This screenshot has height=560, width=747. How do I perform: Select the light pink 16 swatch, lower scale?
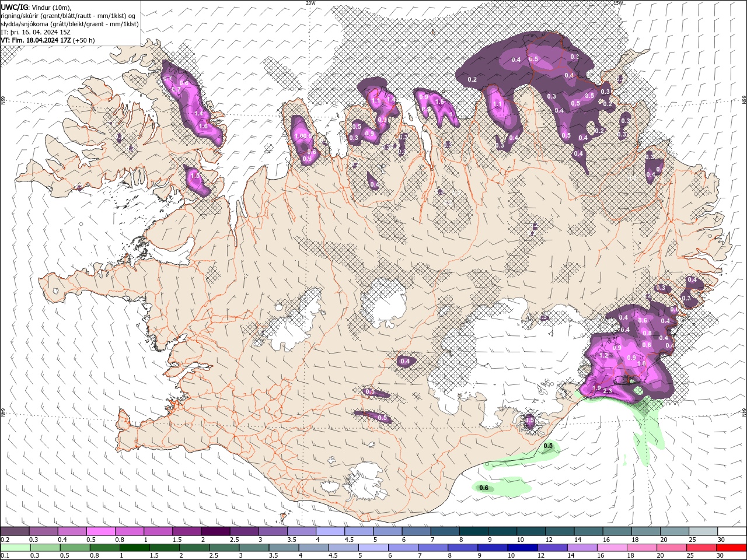point(612,548)
